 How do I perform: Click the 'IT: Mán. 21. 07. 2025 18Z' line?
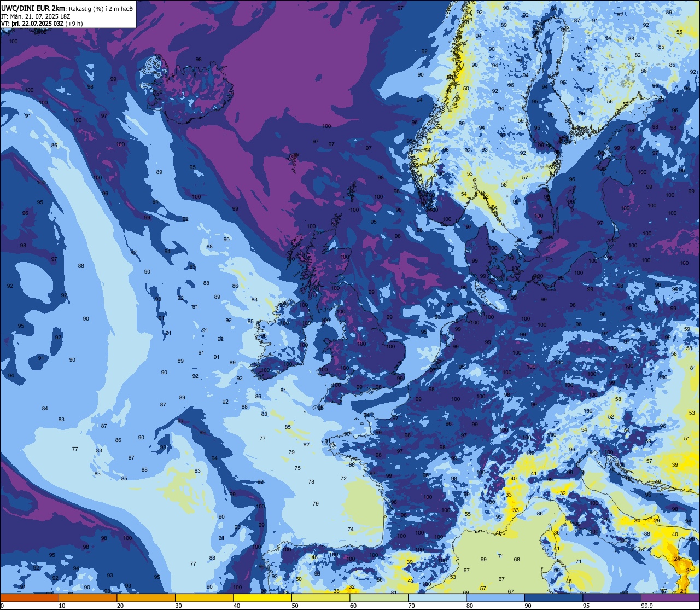click(36, 16)
